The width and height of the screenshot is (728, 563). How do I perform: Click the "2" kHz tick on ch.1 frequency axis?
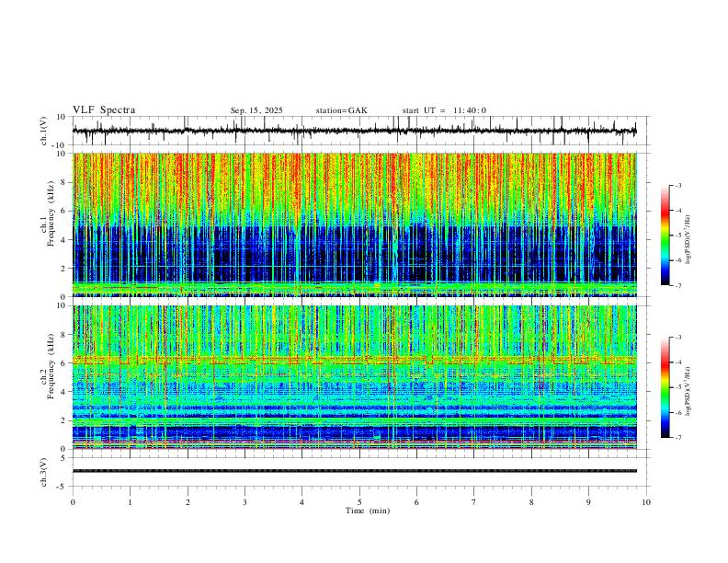(64, 269)
